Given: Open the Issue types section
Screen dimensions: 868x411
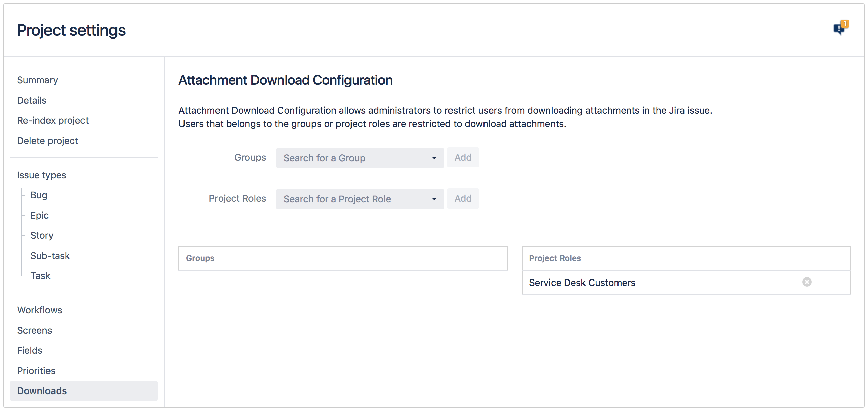Looking at the screenshot, I should click(41, 175).
